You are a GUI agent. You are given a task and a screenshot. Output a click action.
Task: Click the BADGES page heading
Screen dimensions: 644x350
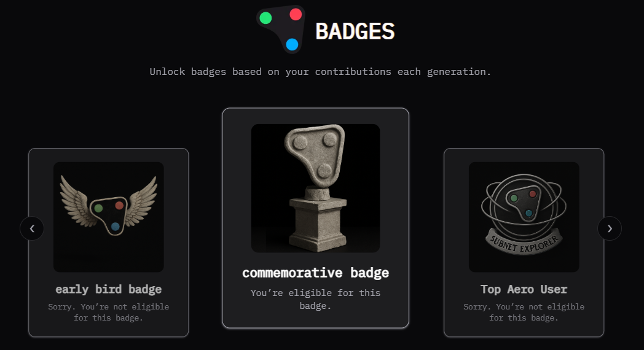point(355,31)
